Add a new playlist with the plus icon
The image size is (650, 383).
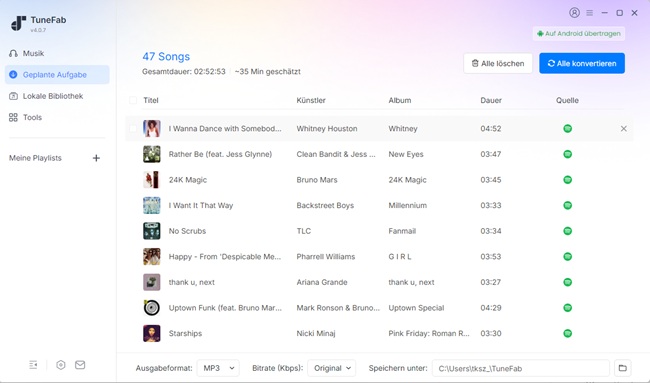click(96, 158)
